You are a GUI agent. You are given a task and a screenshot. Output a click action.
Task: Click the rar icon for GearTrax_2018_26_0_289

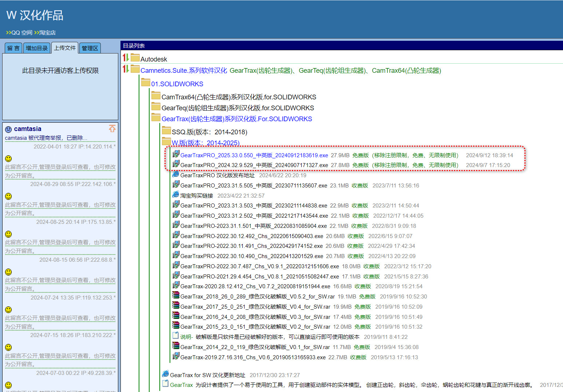[x=176, y=295]
